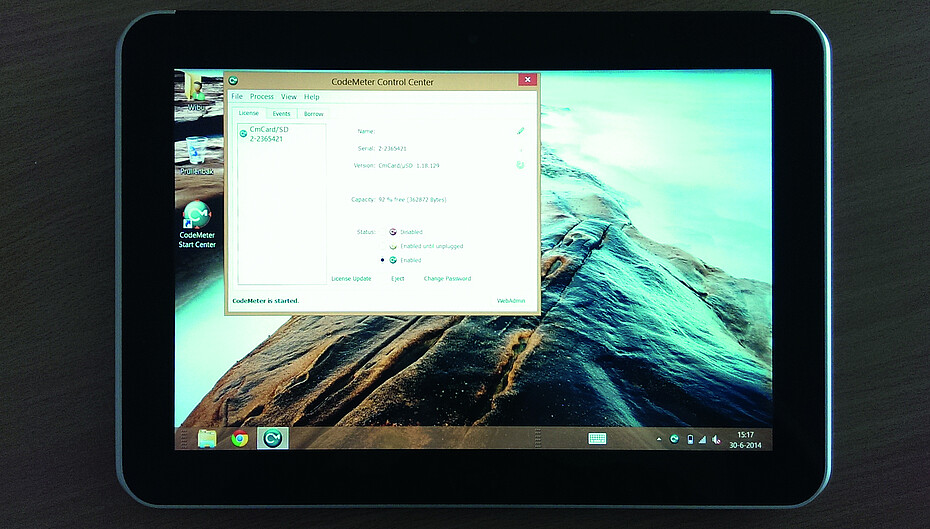The width and height of the screenshot is (930, 529).
Task: Click the battery tray icon
Action: pyautogui.click(x=690, y=439)
